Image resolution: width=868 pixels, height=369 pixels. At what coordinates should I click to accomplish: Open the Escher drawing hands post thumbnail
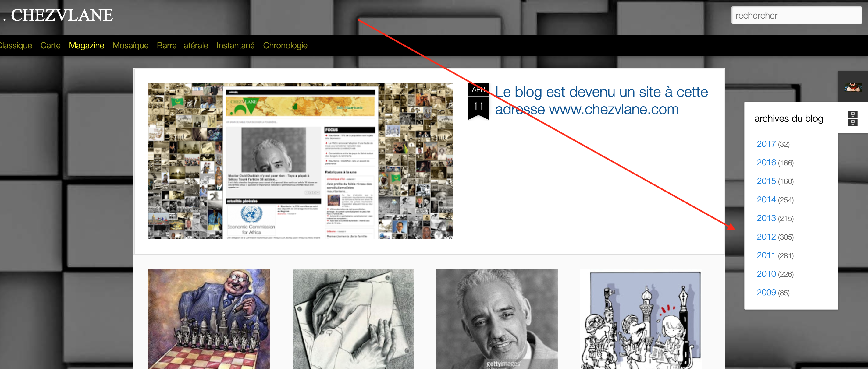click(353, 319)
